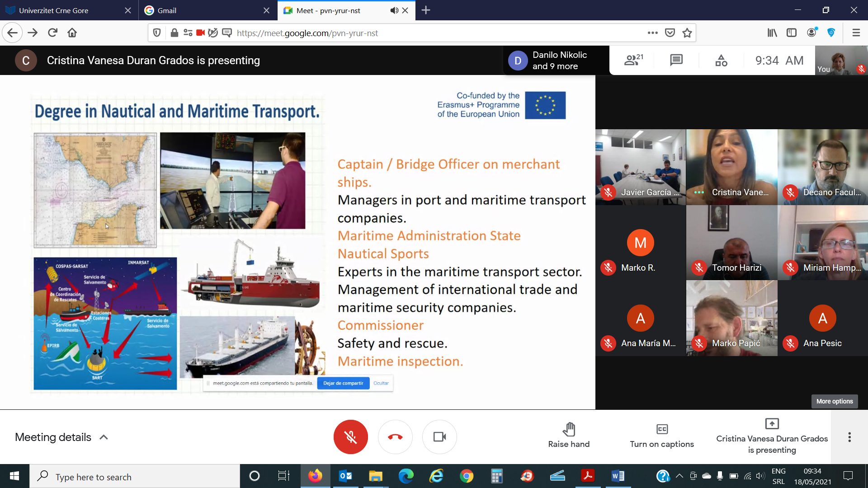Open Firefox account icon
Image resolution: width=868 pixels, height=488 pixels.
(x=812, y=32)
